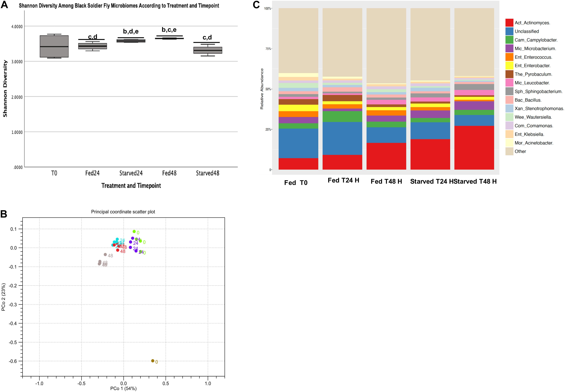Click the Relative Abundance y-axis title
This screenshot has width=565, height=392.
click(x=262, y=89)
